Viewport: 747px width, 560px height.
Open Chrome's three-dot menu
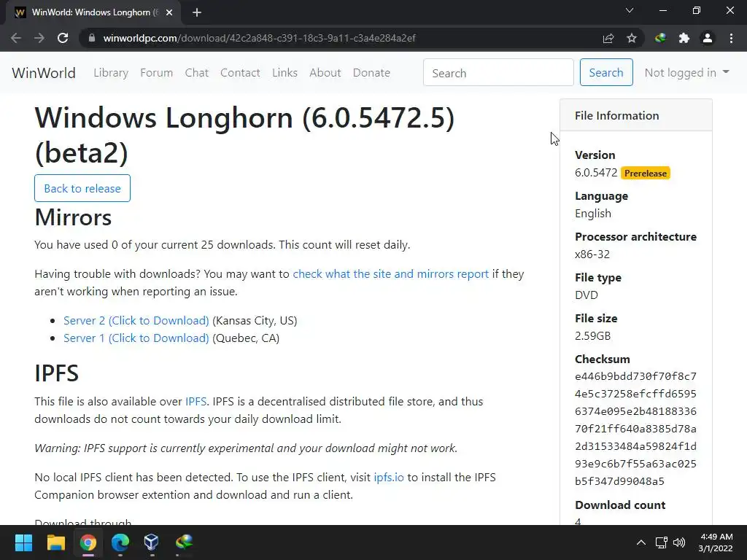click(731, 38)
